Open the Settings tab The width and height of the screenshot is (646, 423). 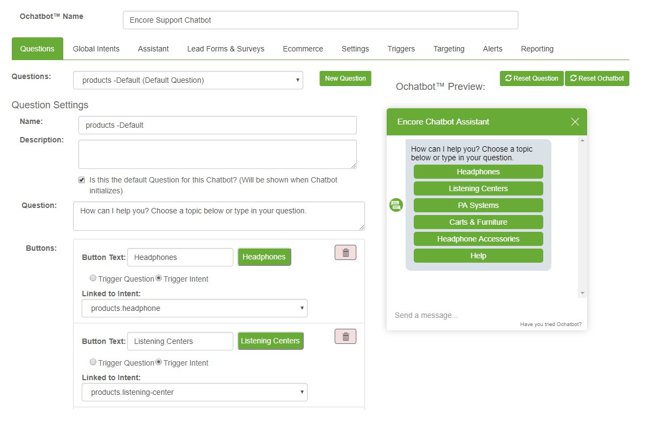click(355, 49)
